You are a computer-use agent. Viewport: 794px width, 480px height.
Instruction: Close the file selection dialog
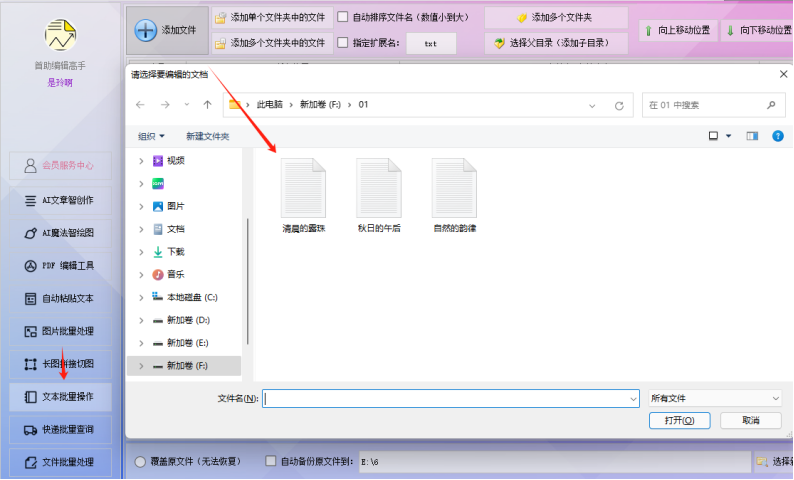[x=783, y=74]
